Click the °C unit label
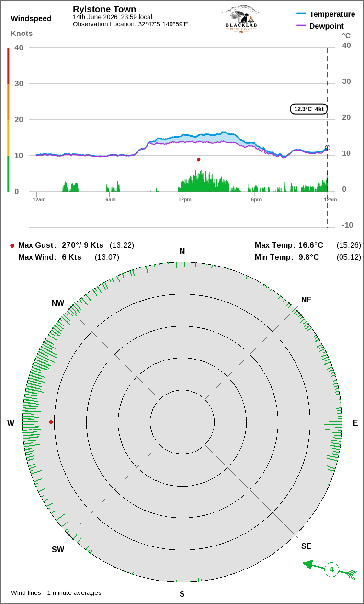 pos(346,35)
